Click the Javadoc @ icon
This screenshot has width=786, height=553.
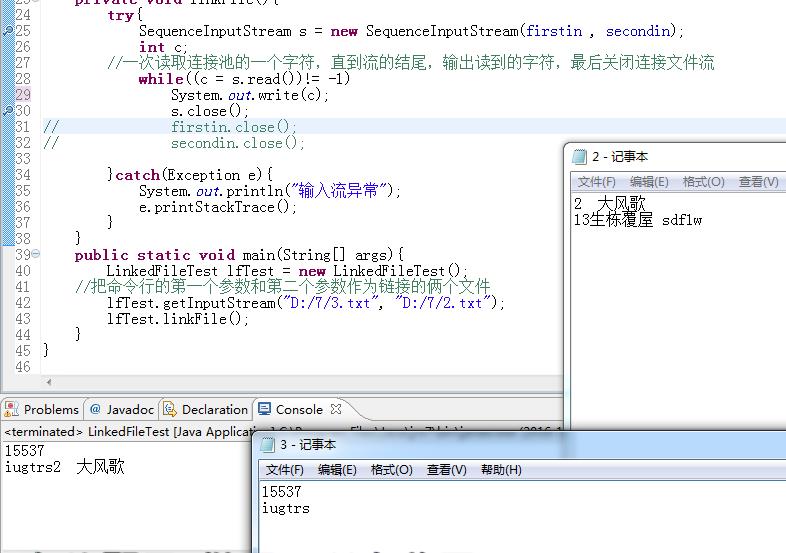click(96, 409)
